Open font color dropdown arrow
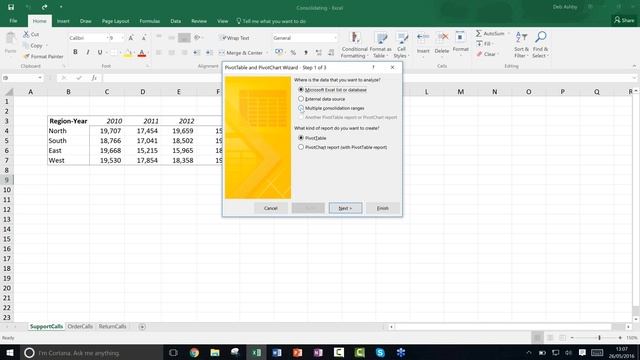Viewport: 640px width, 360px height. (148, 53)
